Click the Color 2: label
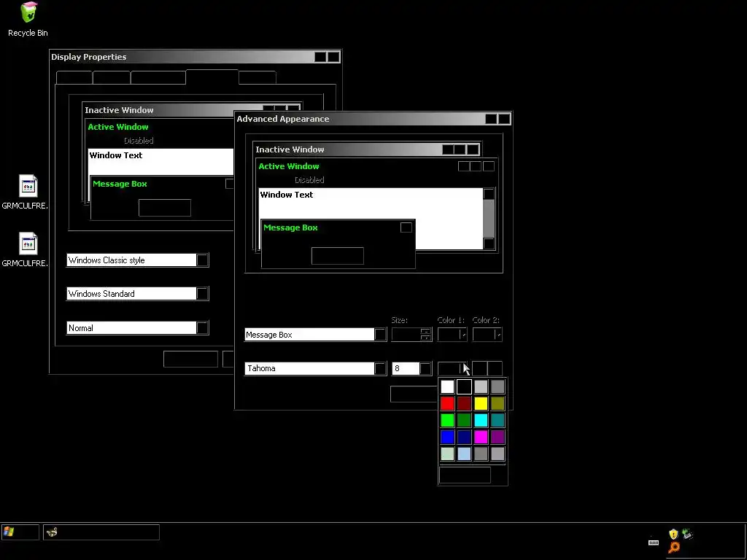Viewport: 747px width, 560px height. tap(486, 320)
